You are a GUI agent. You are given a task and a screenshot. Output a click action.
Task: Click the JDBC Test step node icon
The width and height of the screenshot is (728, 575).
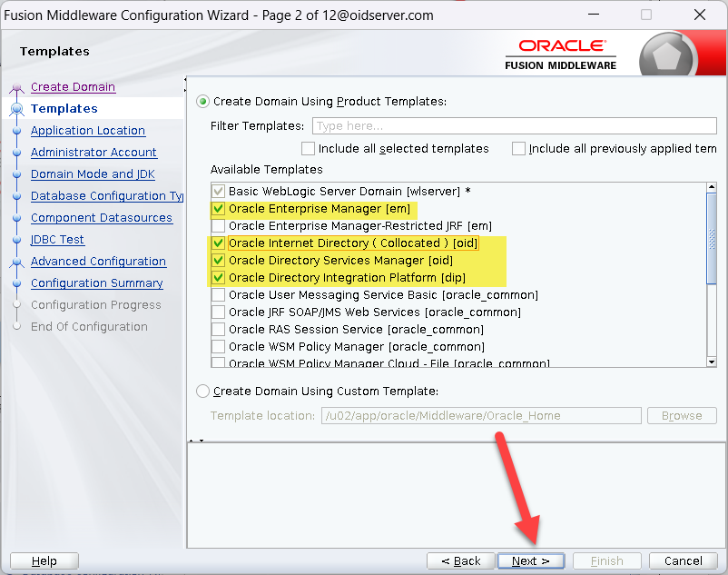point(16,240)
